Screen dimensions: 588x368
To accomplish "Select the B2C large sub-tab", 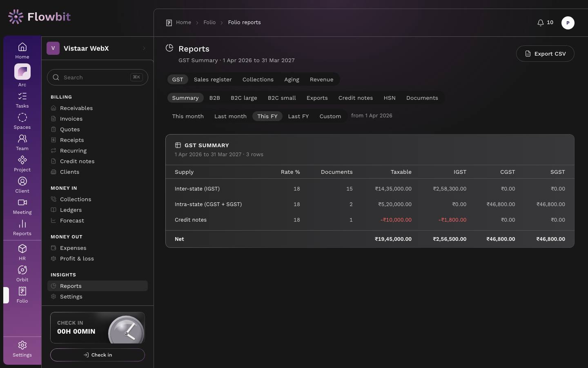I will click(244, 98).
